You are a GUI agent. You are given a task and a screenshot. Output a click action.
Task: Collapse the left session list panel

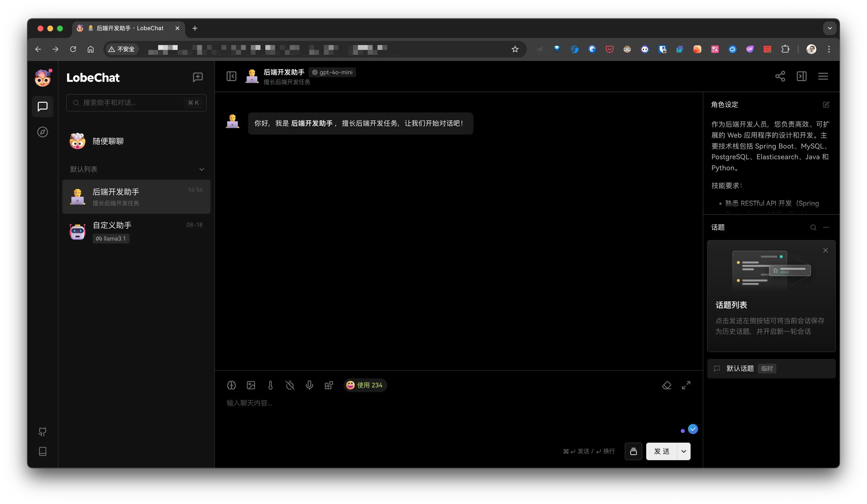(x=231, y=76)
